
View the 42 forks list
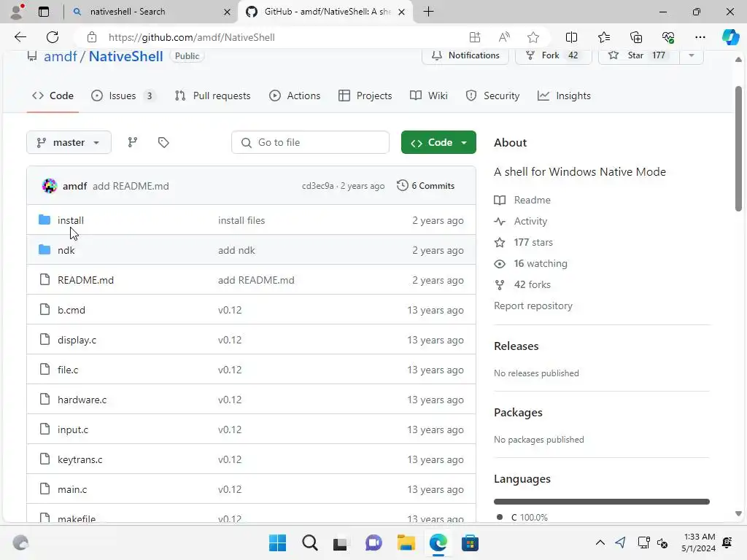522,285
